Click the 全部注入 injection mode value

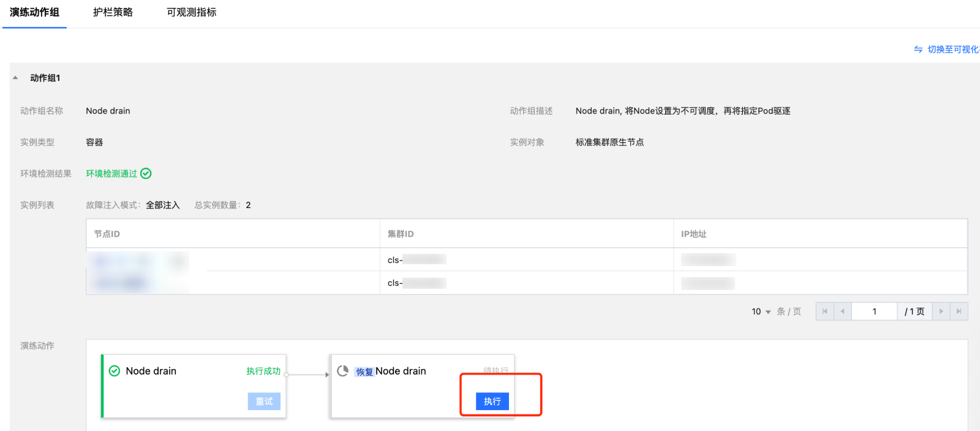(163, 205)
